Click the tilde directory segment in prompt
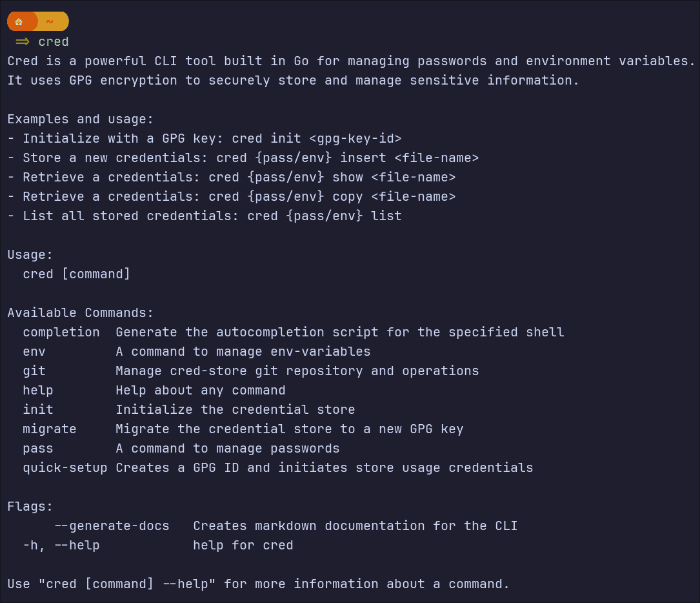 (50, 21)
